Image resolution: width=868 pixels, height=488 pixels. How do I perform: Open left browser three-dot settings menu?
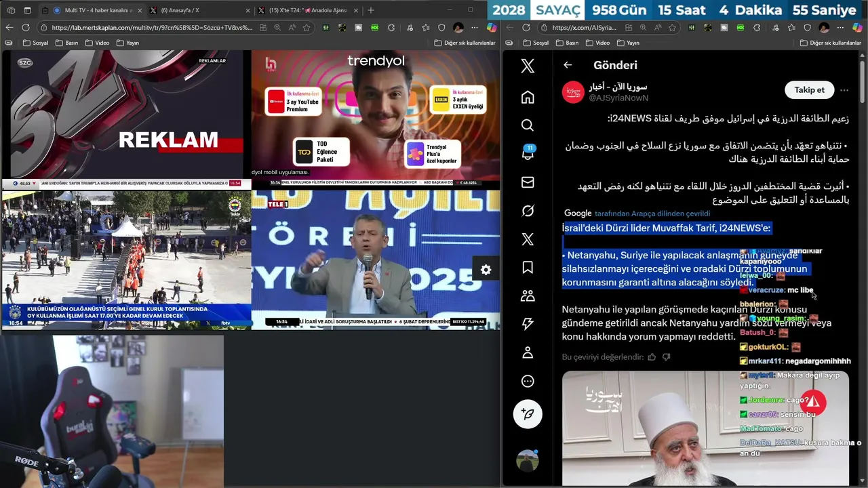click(475, 28)
